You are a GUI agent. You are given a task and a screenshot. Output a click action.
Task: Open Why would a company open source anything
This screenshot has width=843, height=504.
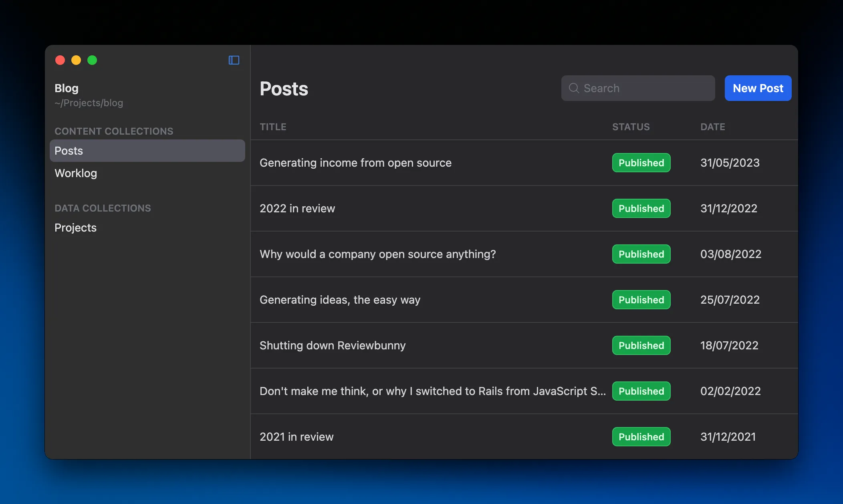coord(524,254)
